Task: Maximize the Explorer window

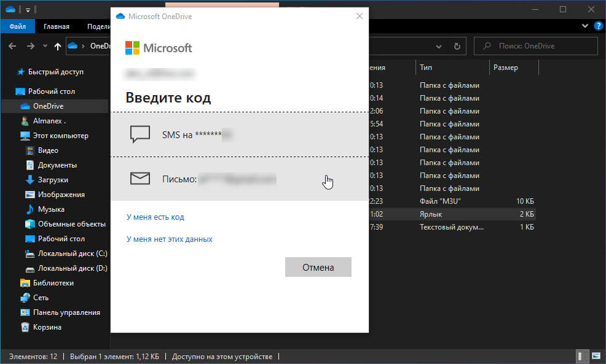Action: 563,10
